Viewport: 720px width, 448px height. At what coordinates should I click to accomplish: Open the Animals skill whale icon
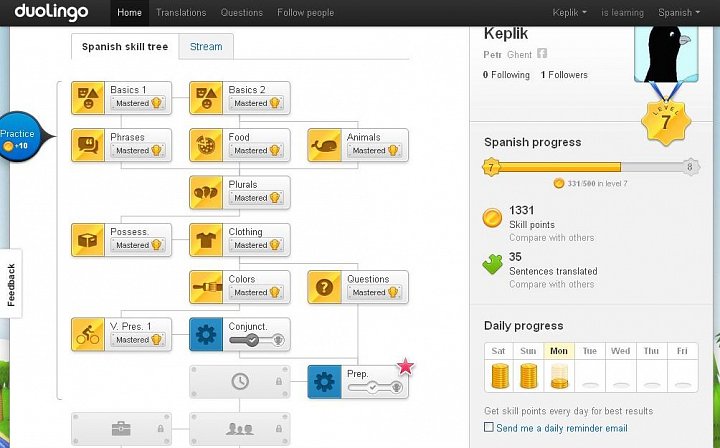click(324, 146)
